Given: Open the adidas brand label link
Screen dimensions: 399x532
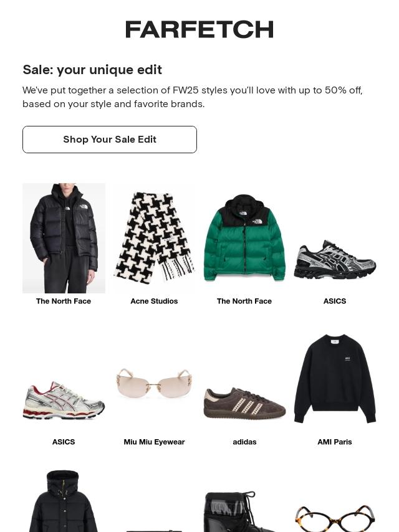Looking at the screenshot, I should [244, 442].
